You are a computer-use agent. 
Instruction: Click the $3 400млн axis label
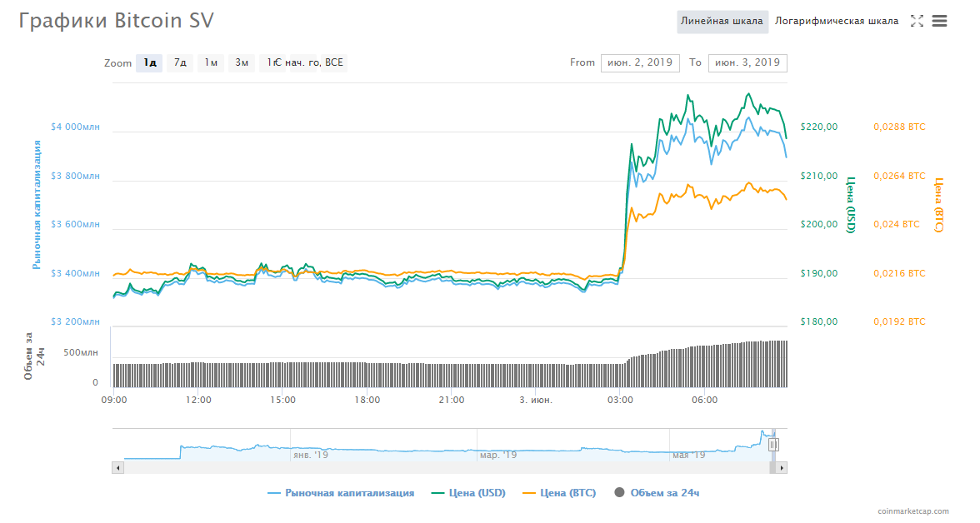click(x=75, y=273)
